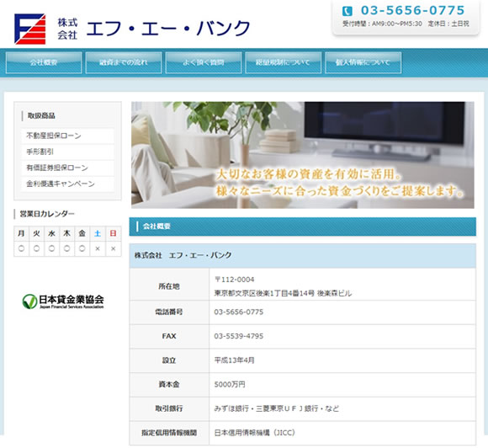Click the blue 土 column header
The height and width of the screenshot is (448, 488).
click(98, 233)
